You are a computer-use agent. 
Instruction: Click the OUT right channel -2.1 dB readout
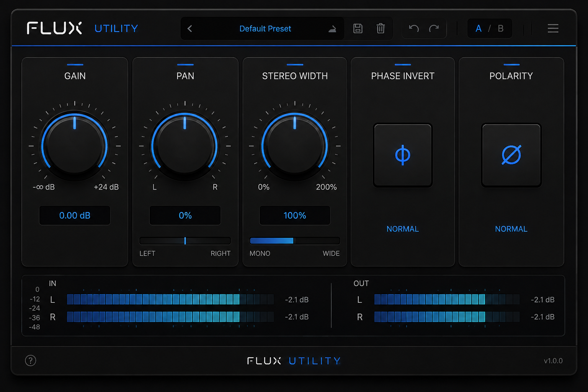pyautogui.click(x=542, y=317)
